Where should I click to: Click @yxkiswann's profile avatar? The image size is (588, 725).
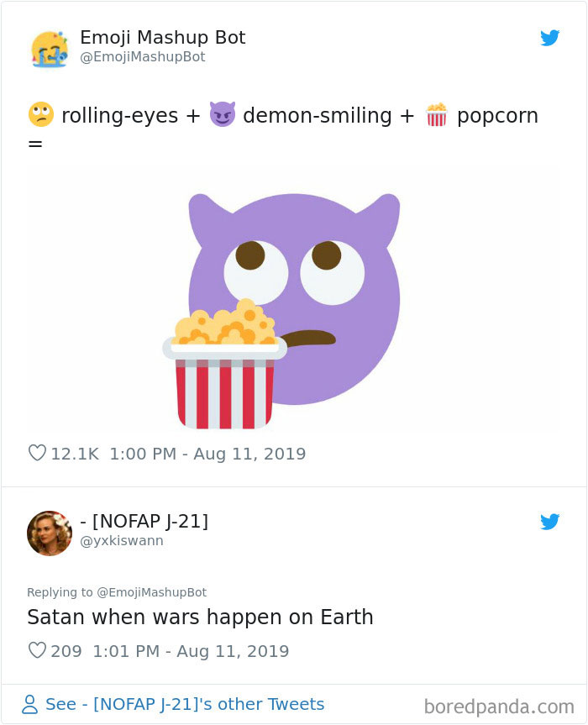[x=49, y=533]
